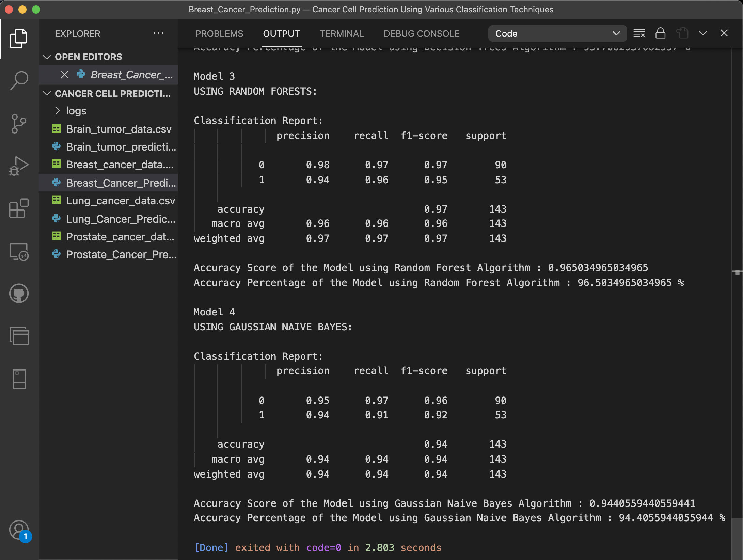Collapse the OPEN EDITORS section
Image resolution: width=743 pixels, height=560 pixels.
point(47,57)
